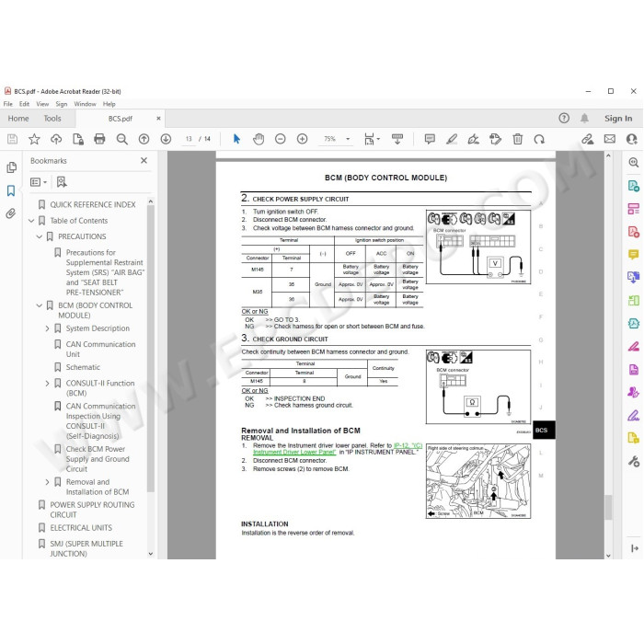The image size is (644, 644).
Task: Open the Sign menu
Action: pyautogui.click(x=62, y=104)
